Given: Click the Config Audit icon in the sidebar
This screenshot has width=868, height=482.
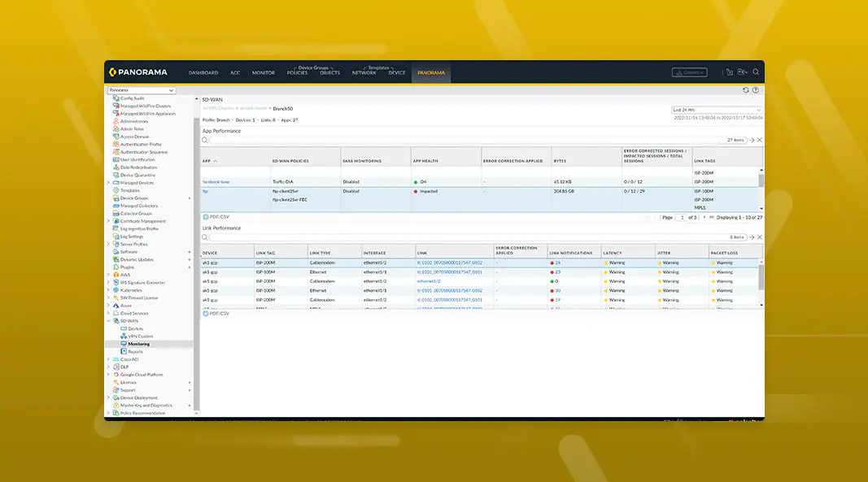Looking at the screenshot, I should pyautogui.click(x=116, y=98).
